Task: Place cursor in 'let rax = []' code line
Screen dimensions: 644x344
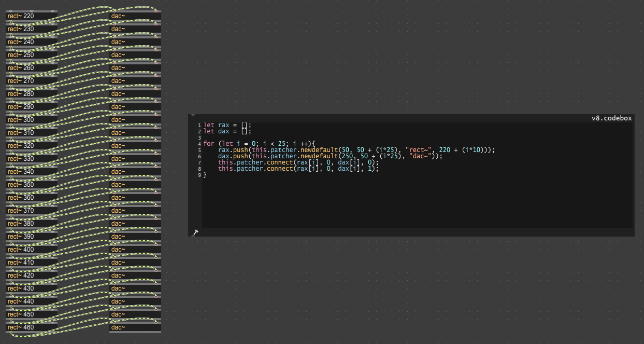Action: (x=227, y=125)
